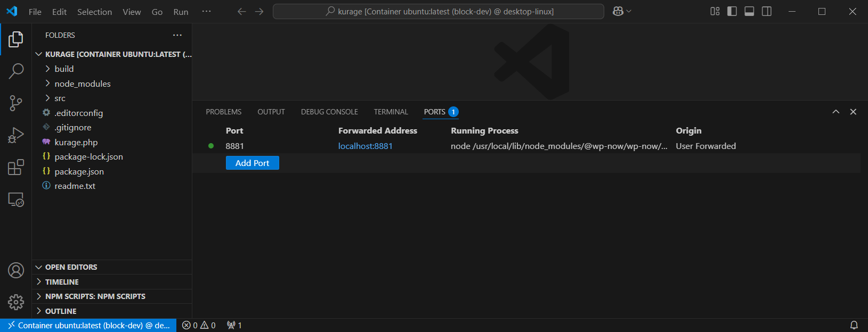This screenshot has width=868, height=332.
Task: Switch to the DEBUG CONSOLE tab
Action: [x=329, y=112]
